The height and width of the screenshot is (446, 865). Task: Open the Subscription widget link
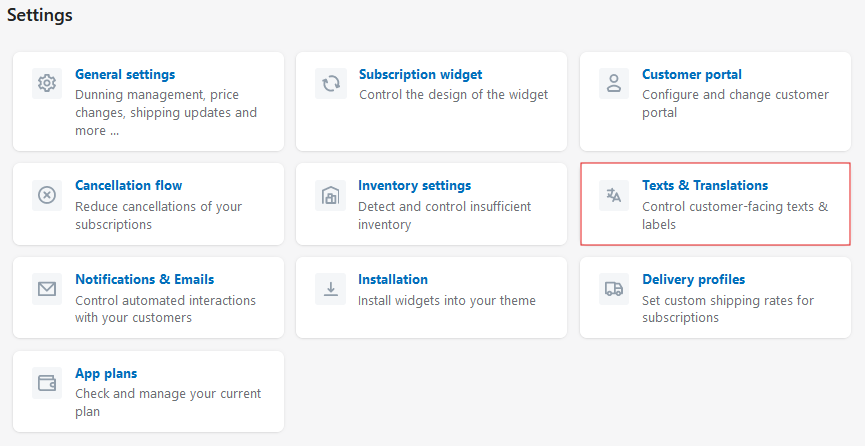point(420,75)
